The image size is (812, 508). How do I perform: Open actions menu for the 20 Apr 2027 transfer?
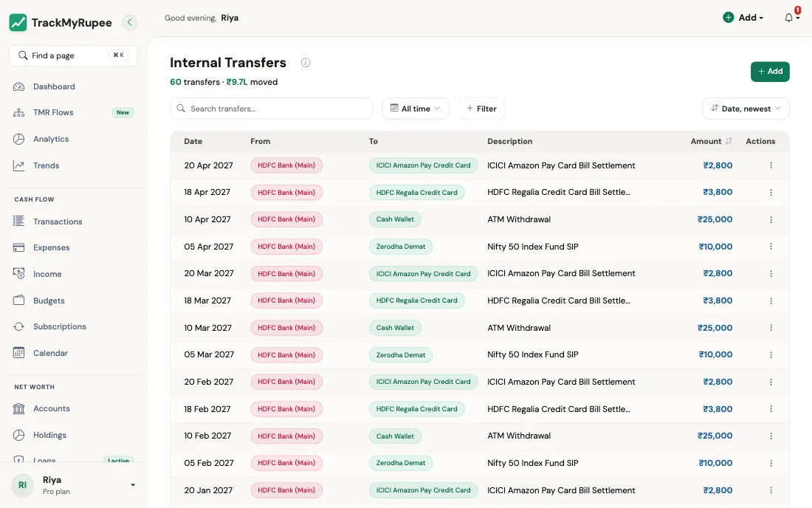pyautogui.click(x=771, y=165)
